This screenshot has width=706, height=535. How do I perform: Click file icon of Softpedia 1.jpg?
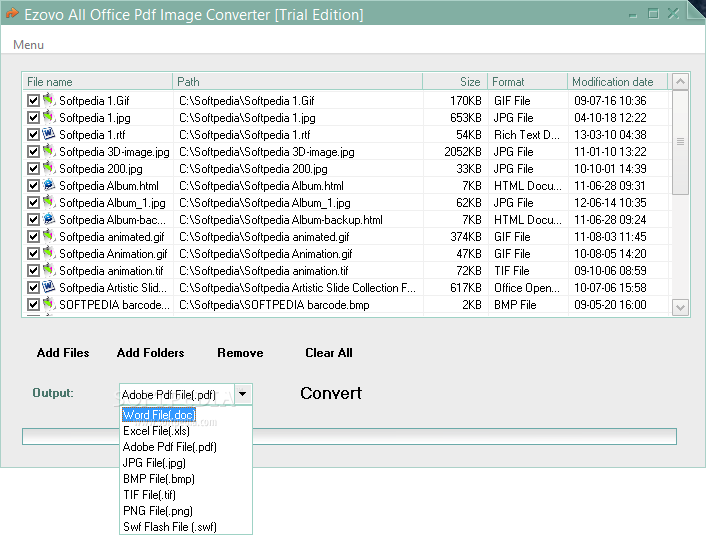tap(49, 117)
